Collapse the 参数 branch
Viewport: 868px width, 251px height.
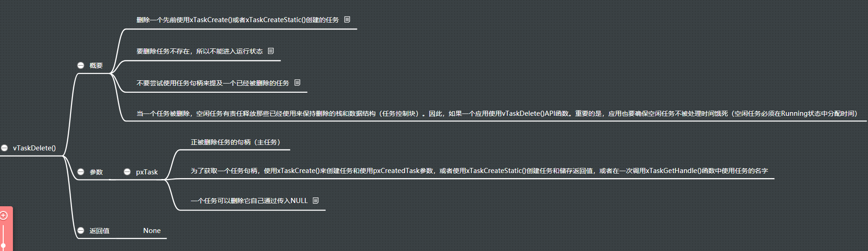click(x=81, y=172)
